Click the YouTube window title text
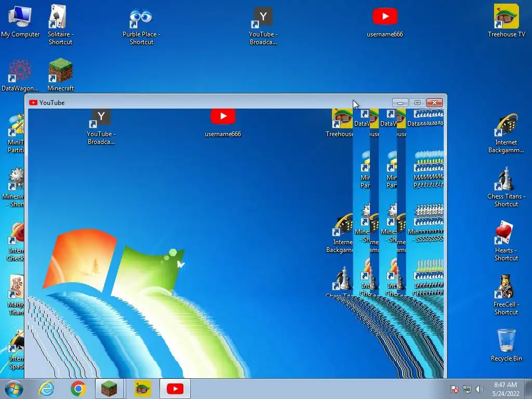 coord(52,103)
